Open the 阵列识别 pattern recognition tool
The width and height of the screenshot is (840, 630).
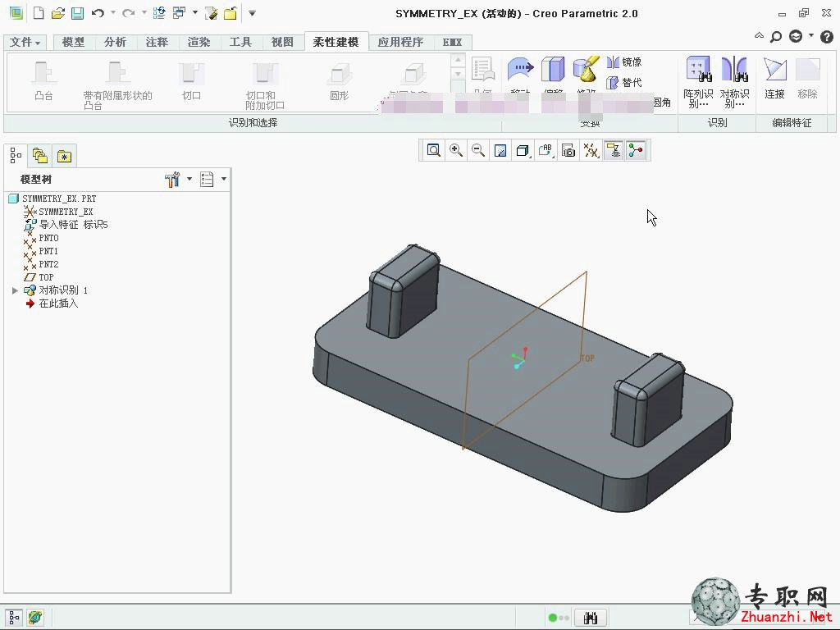pos(698,81)
